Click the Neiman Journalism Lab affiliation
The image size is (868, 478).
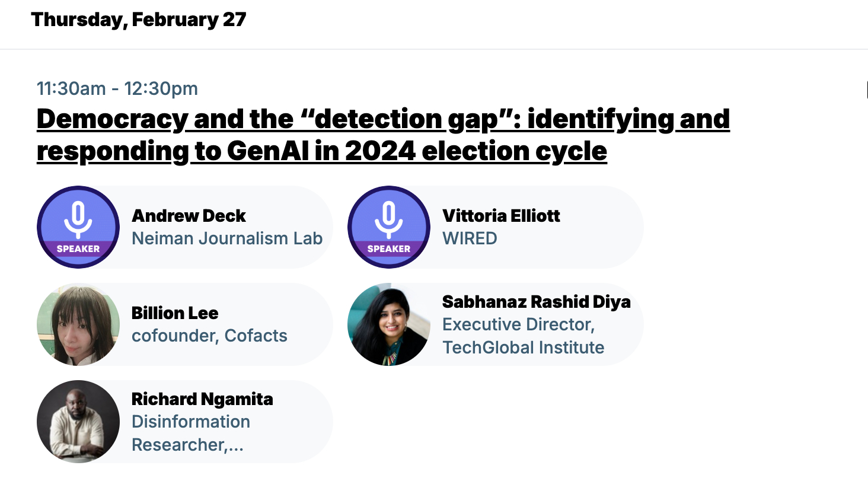(x=227, y=238)
